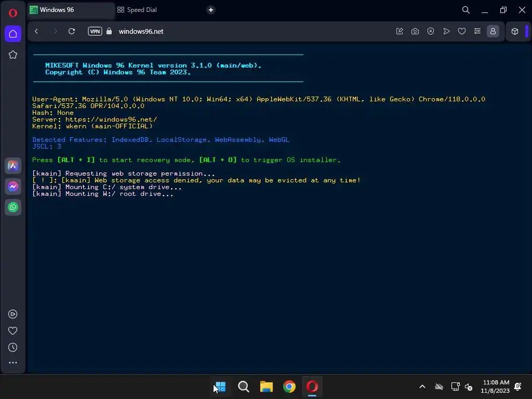Screen dimensions: 532x399
Task: Add page to bookmarks with the heart icon
Action: (462, 31)
